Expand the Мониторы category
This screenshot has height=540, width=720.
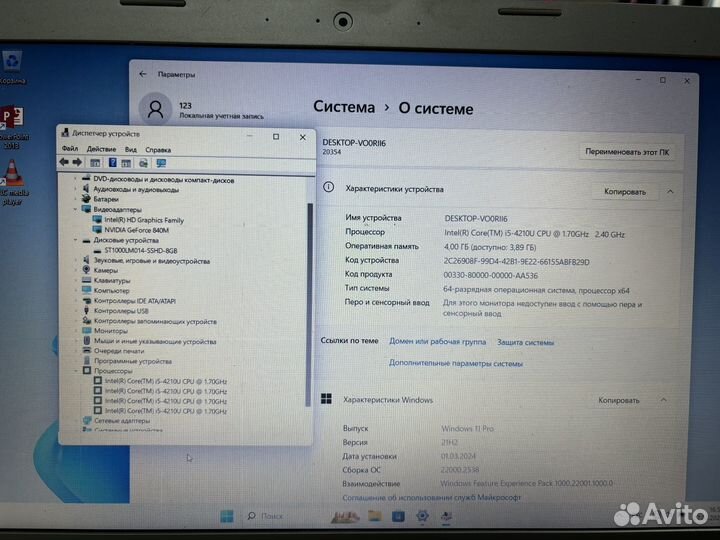pos(75,331)
